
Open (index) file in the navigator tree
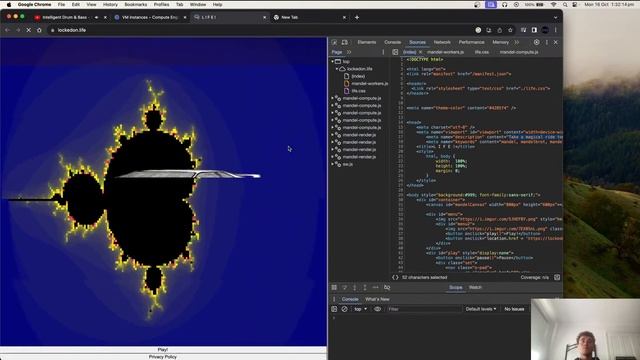point(358,76)
